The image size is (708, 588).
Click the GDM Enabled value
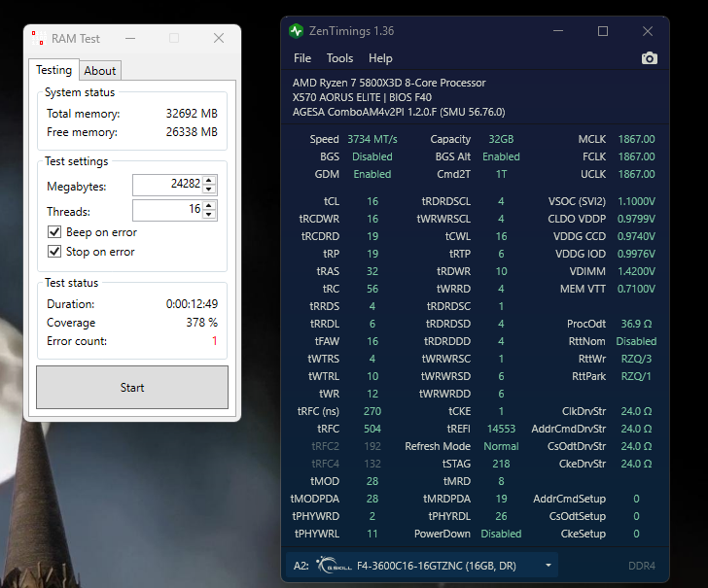pos(372,174)
